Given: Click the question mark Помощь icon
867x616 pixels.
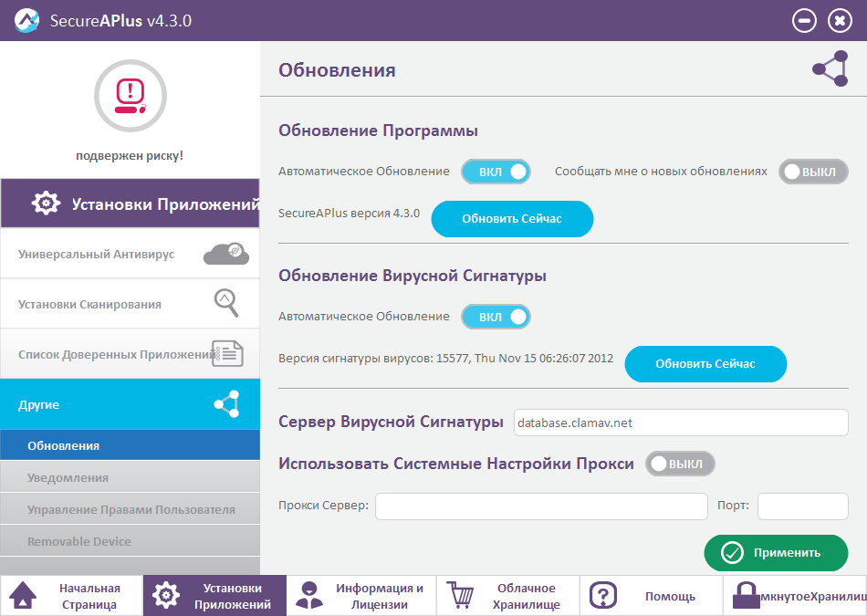Looking at the screenshot, I should coord(603,596).
